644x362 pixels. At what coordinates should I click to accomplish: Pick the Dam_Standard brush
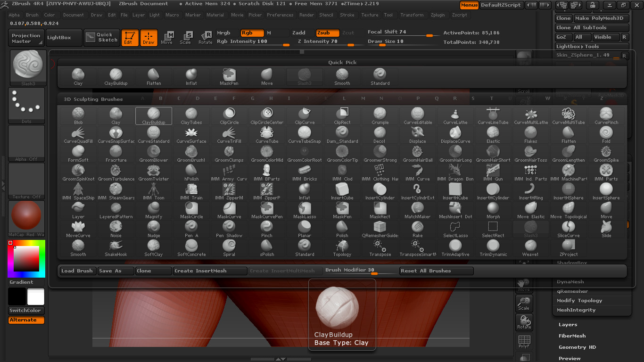[x=342, y=135]
